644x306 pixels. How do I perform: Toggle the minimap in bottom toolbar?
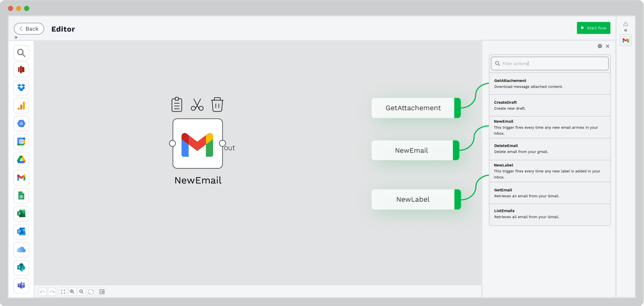point(91,292)
